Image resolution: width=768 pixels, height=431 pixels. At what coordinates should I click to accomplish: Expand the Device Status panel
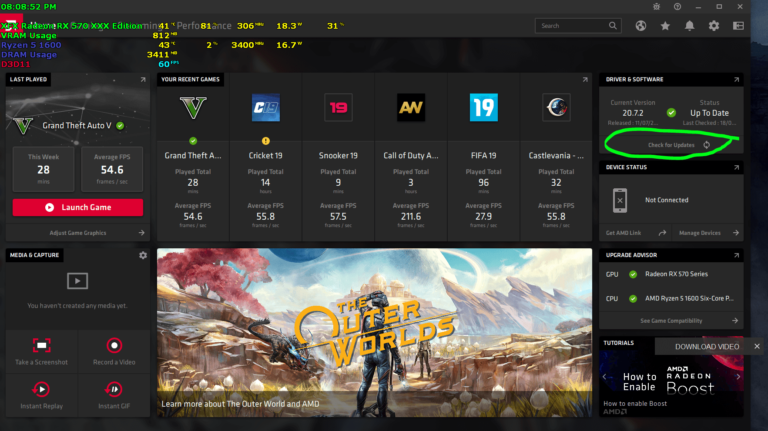pos(736,168)
